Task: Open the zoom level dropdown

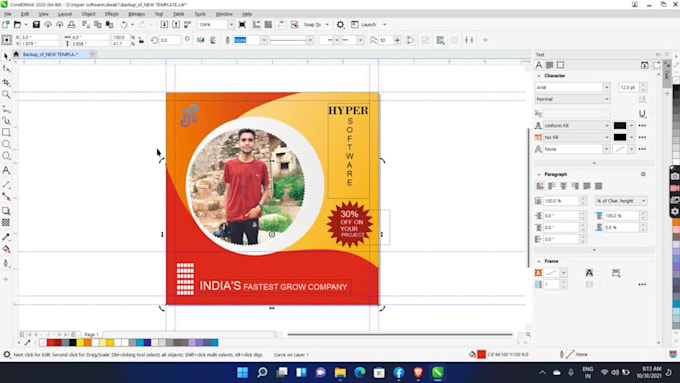Action: (231, 25)
